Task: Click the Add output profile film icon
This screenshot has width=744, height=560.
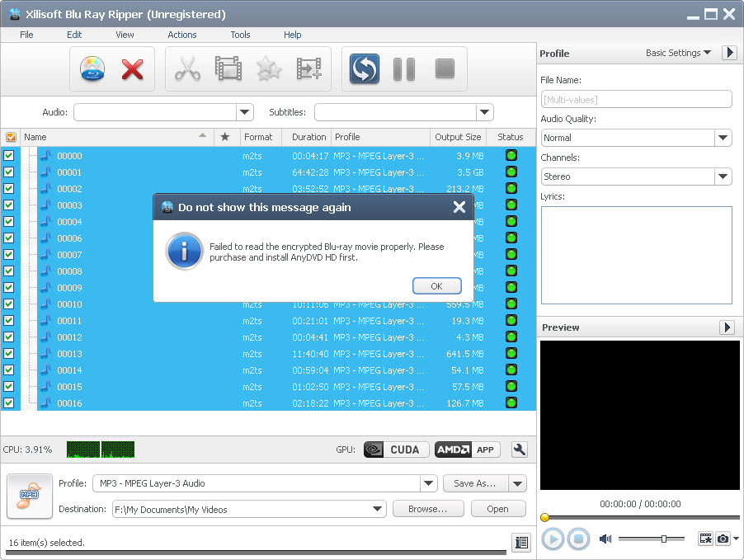Action: (308, 68)
